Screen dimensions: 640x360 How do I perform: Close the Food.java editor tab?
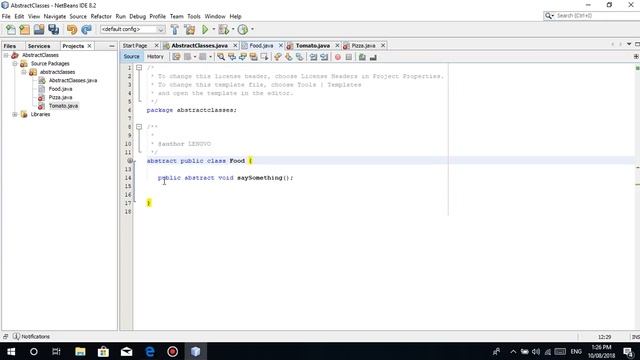tap(281, 46)
